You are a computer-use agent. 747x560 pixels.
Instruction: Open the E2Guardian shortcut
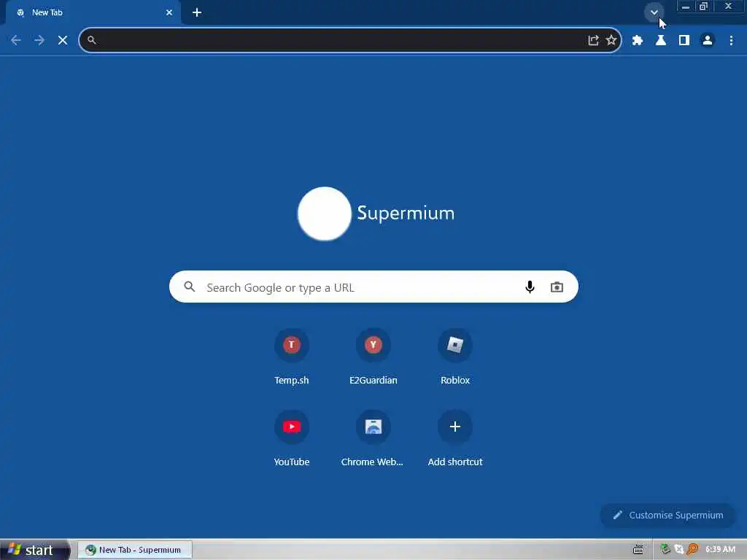click(373, 357)
